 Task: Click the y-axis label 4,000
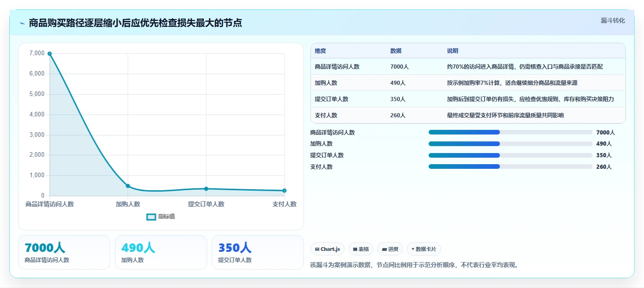(x=37, y=115)
